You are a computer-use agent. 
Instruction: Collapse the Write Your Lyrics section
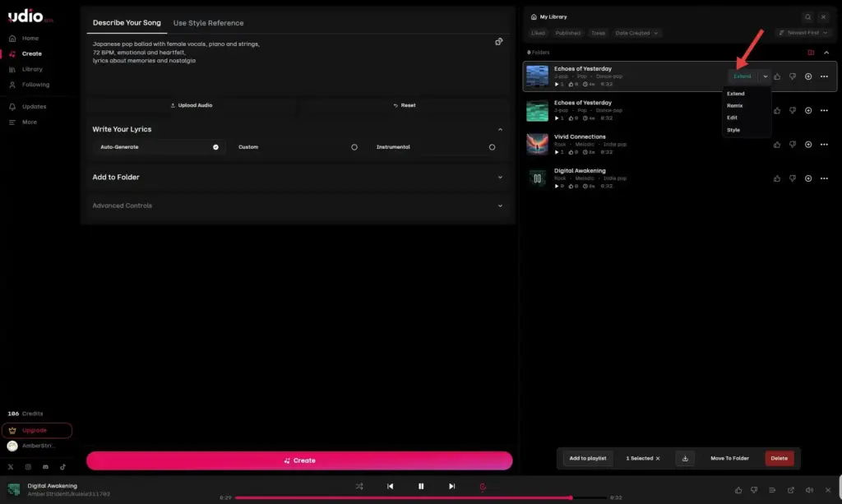500,129
